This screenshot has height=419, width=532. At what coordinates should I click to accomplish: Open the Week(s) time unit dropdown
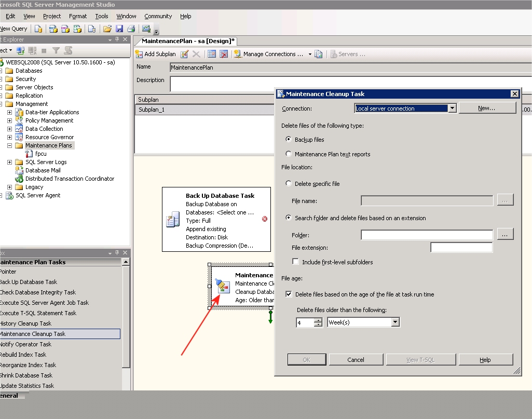click(x=395, y=322)
